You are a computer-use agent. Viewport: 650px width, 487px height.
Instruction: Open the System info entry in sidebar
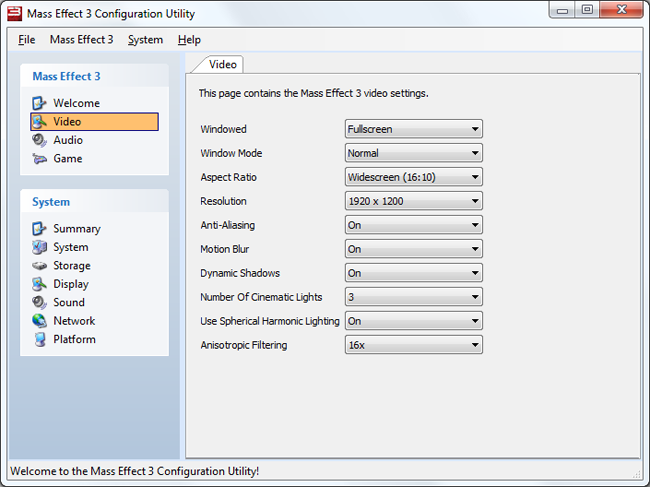tap(70, 247)
